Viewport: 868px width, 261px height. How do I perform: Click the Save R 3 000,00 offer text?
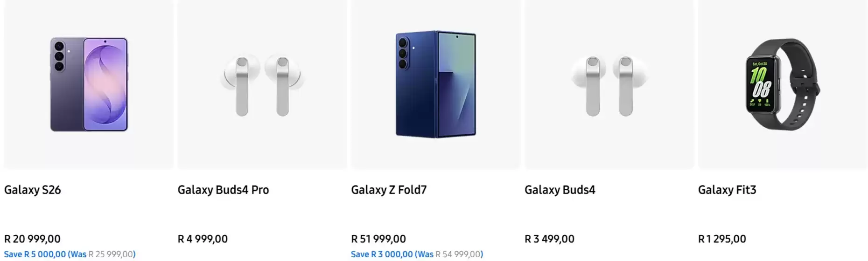pyautogui.click(x=382, y=254)
